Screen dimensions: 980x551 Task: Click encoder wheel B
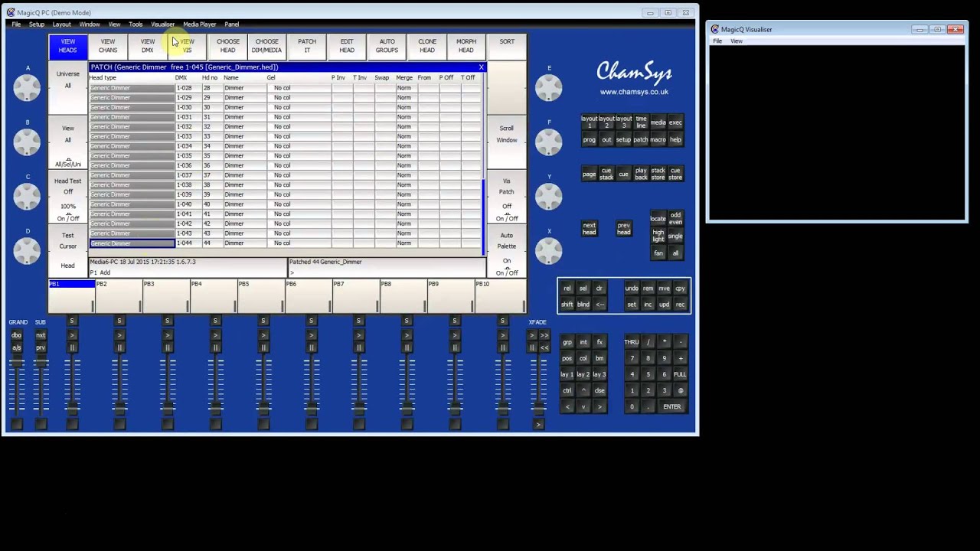[27, 142]
